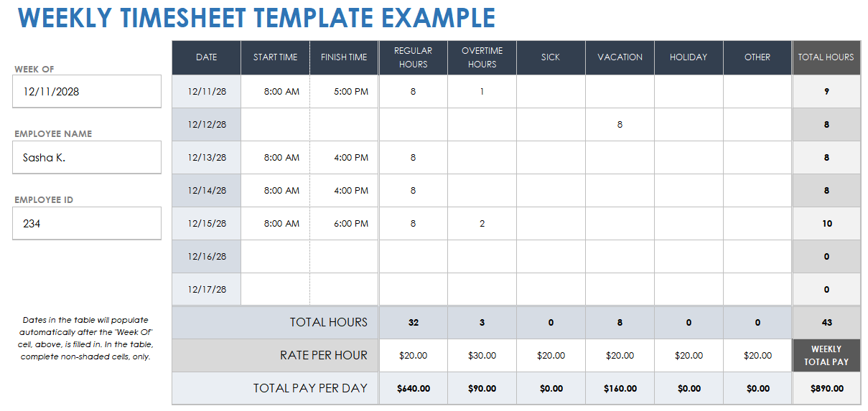868x411 pixels.
Task: Select the Employee Name field containing Sasha K.
Action: coord(87,158)
